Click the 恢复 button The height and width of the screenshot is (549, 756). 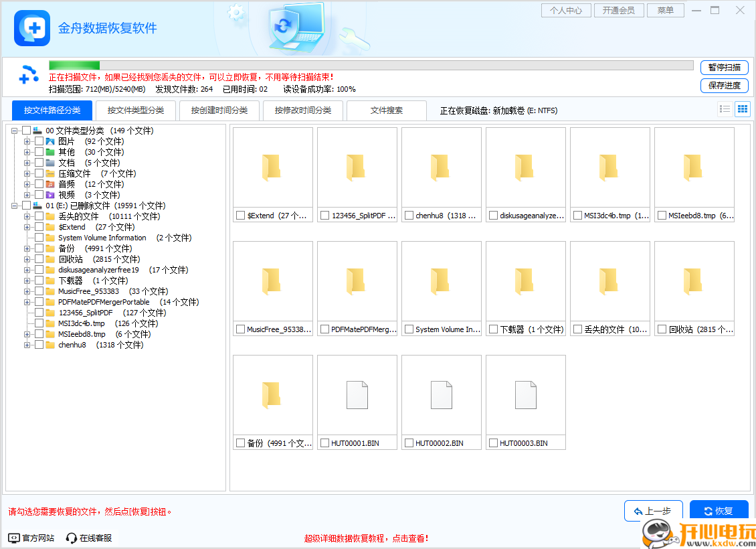pyautogui.click(x=719, y=510)
